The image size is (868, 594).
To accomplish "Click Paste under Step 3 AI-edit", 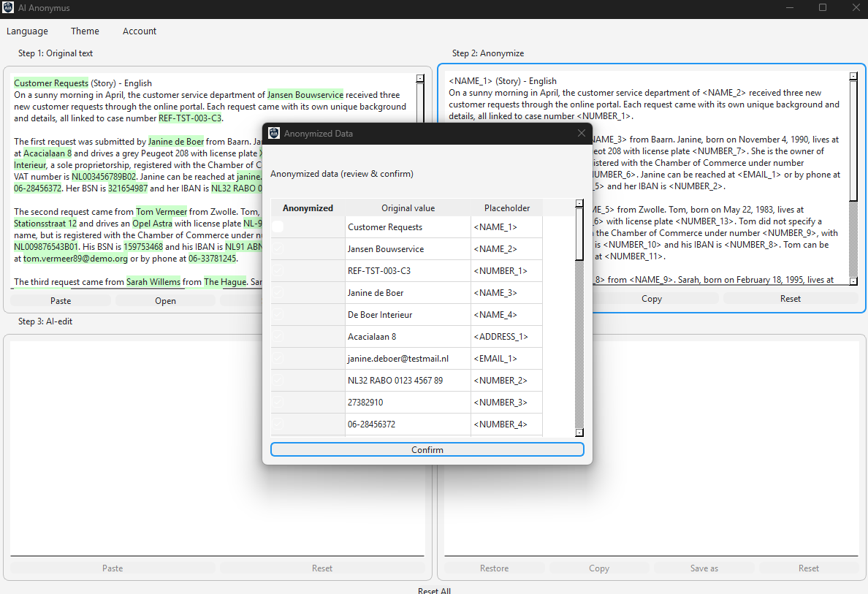I will tap(113, 568).
